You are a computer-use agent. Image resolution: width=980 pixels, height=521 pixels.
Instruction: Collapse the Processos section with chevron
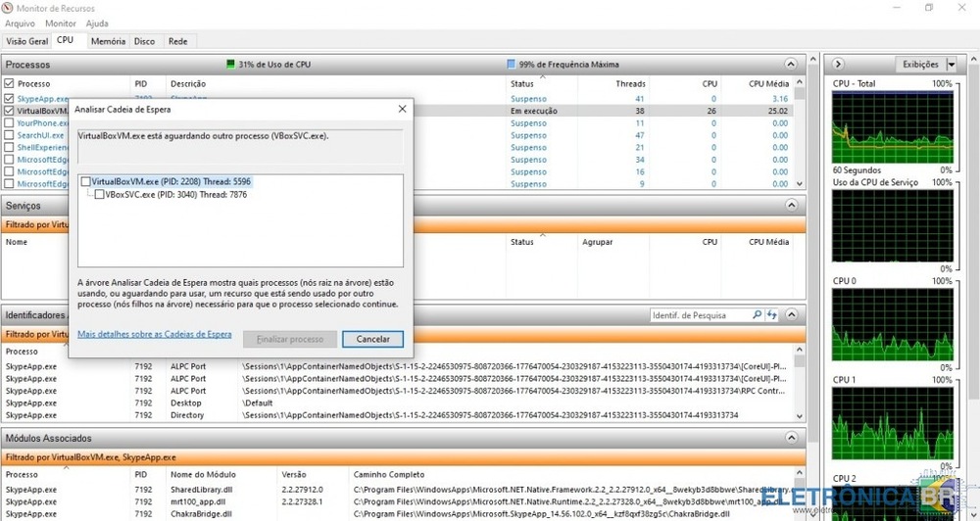point(791,65)
